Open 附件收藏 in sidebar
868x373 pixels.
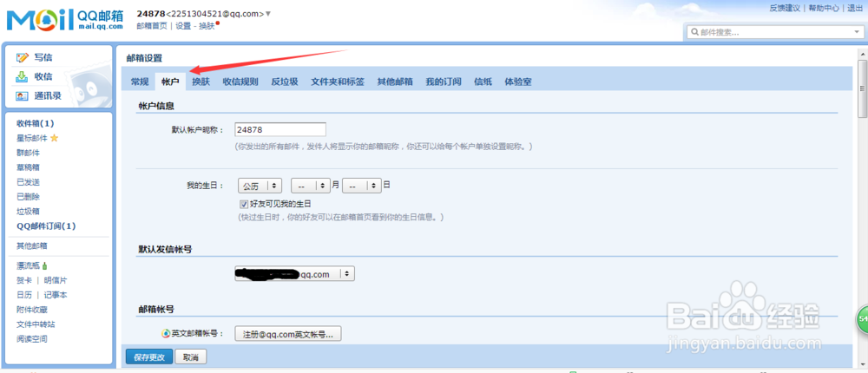32,310
